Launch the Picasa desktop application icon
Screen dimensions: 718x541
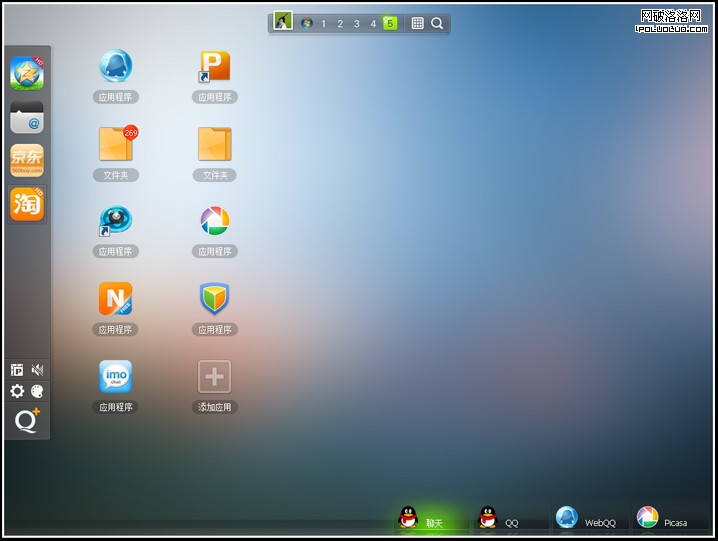(215, 221)
